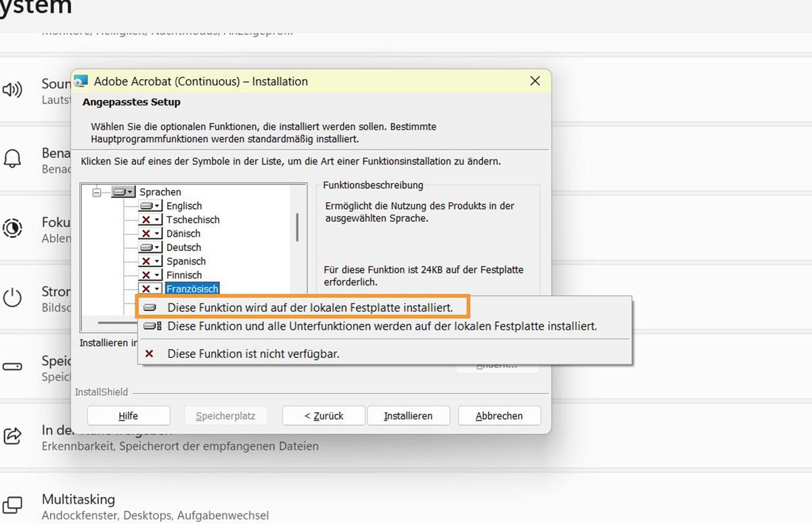The height and width of the screenshot is (524, 812).
Task: Select the Finnisch language row
Action: tap(184, 275)
